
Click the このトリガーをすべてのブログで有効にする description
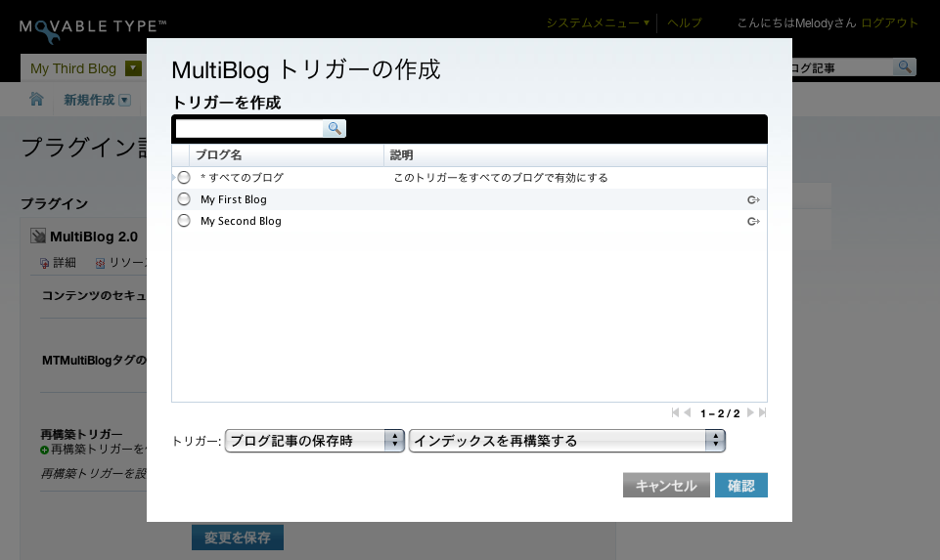tap(501, 177)
